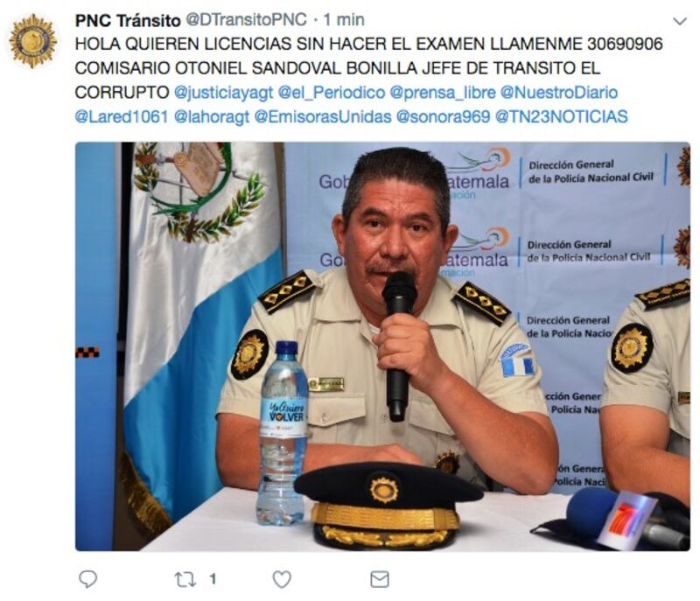Retweet this PNC Tránsito tweet
The image size is (700, 601).
[x=185, y=580]
